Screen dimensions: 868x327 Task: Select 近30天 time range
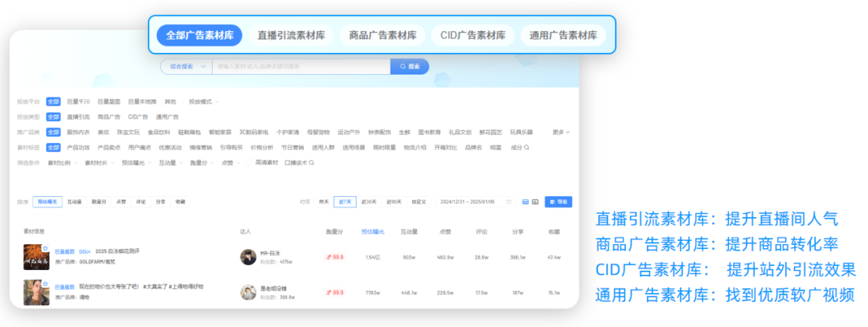click(x=369, y=202)
